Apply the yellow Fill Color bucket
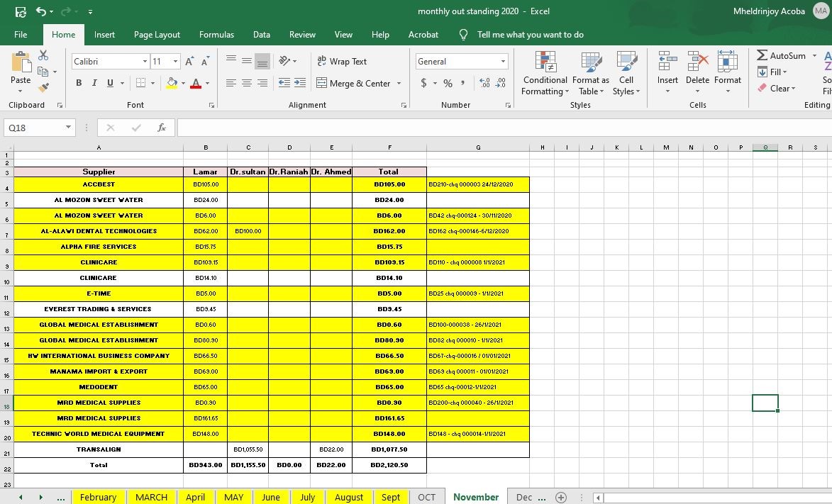This screenshot has width=832, height=504. click(x=172, y=84)
